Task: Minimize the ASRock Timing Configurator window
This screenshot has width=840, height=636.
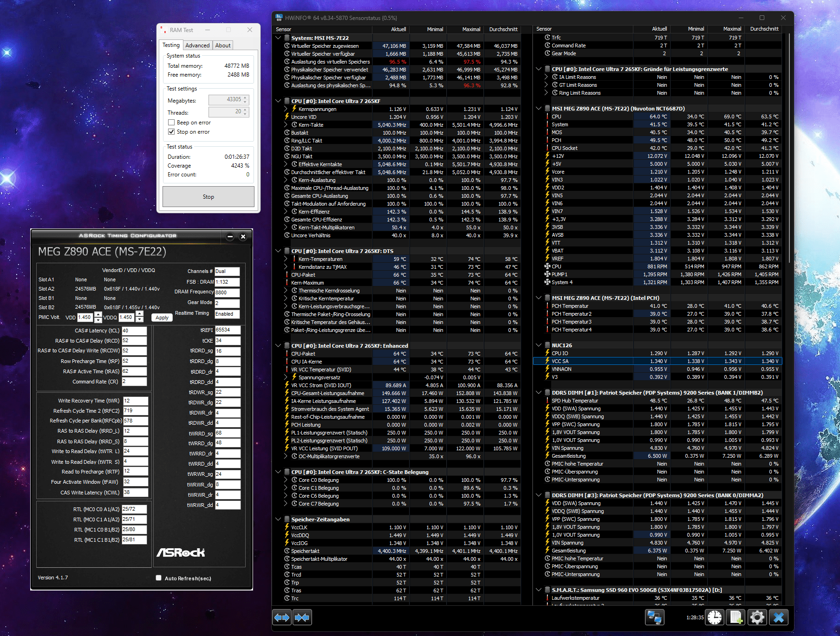Action: click(230, 237)
